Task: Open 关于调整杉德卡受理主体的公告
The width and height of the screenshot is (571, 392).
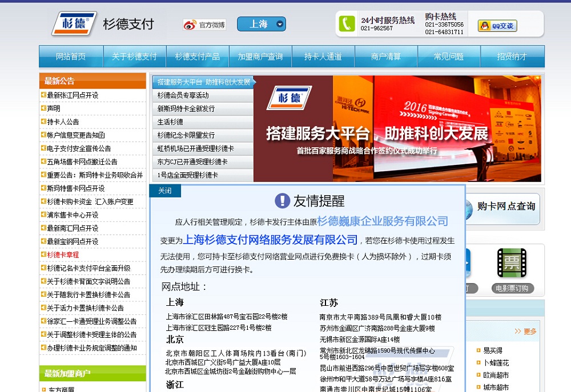Action: tap(92, 334)
